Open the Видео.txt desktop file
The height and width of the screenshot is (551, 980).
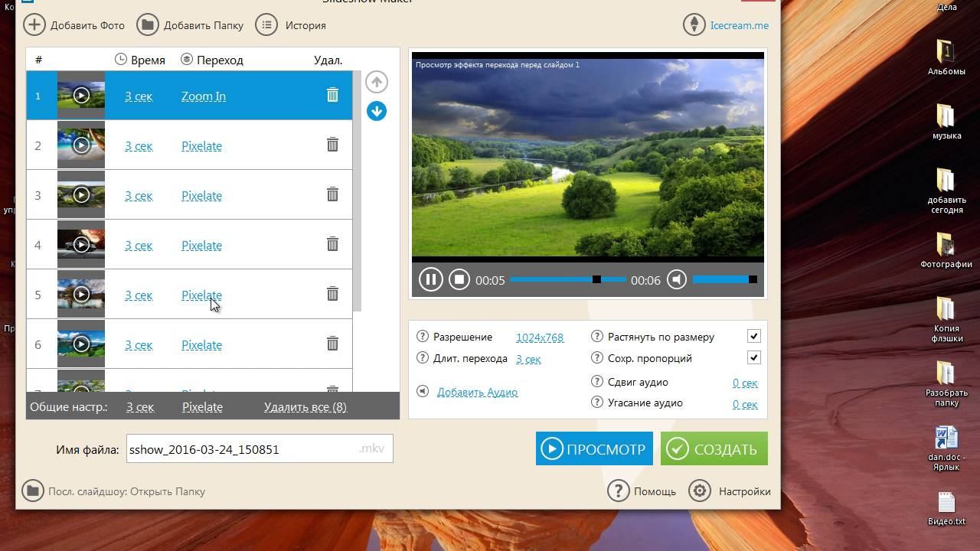coord(946,508)
